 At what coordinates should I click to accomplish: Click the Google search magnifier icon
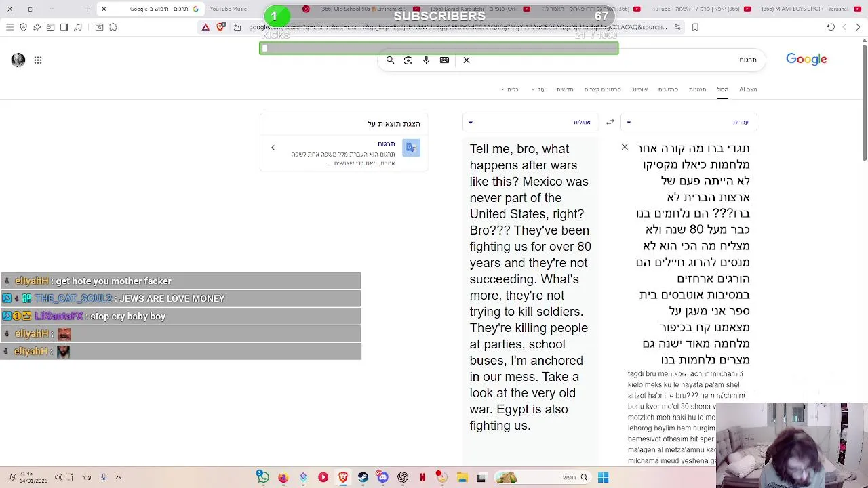pos(390,60)
